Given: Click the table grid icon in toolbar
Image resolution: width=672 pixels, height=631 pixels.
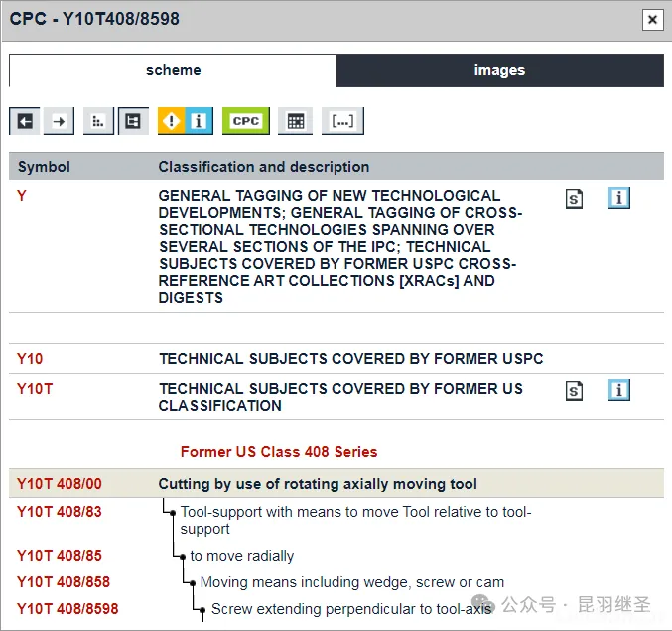Looking at the screenshot, I should pos(295,121).
